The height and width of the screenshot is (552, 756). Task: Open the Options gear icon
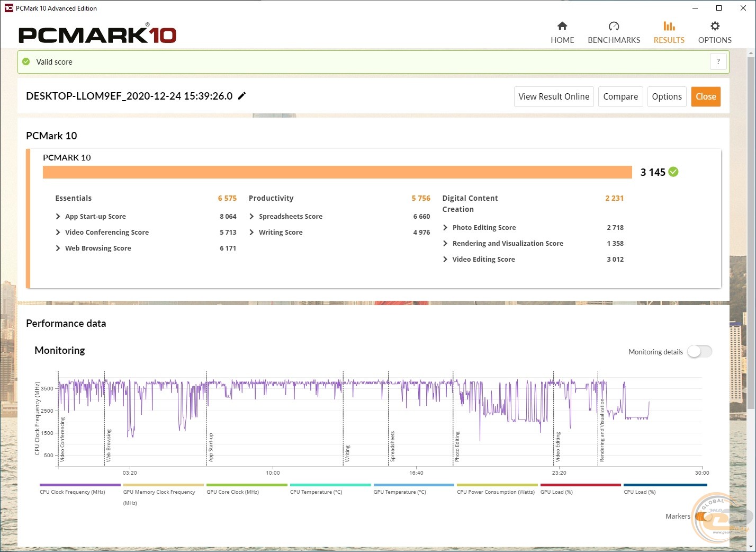tap(715, 26)
